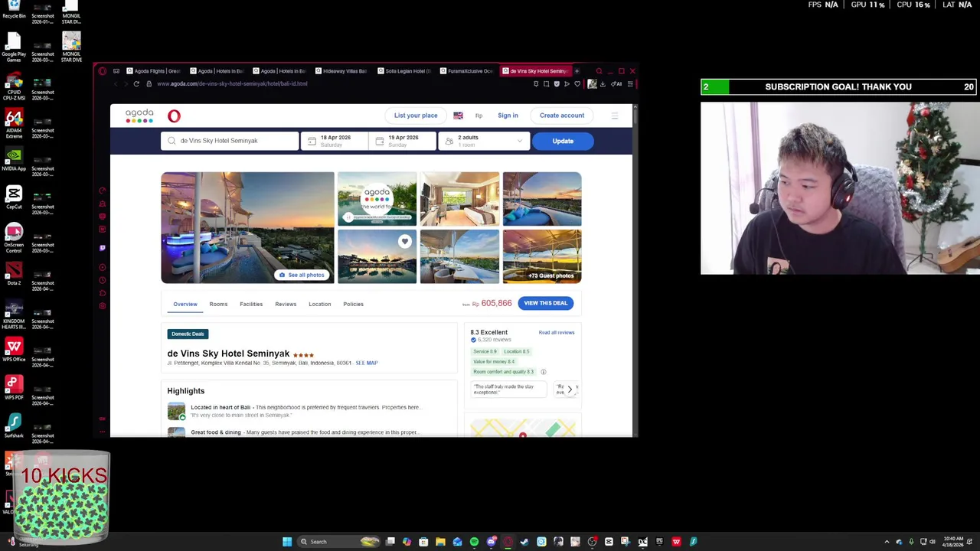Click the map preview thumbnail
Image resolution: width=980 pixels, height=551 pixels.
523,429
